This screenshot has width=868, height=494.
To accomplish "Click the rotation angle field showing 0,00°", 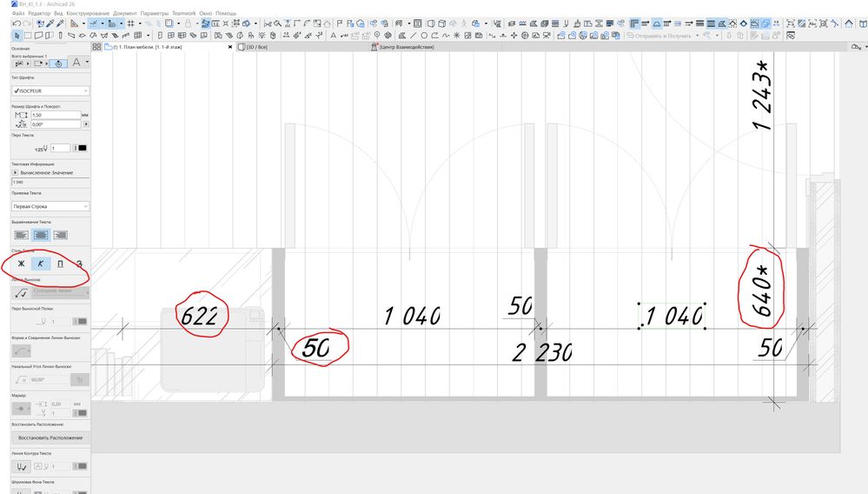I will pyautogui.click(x=56, y=124).
